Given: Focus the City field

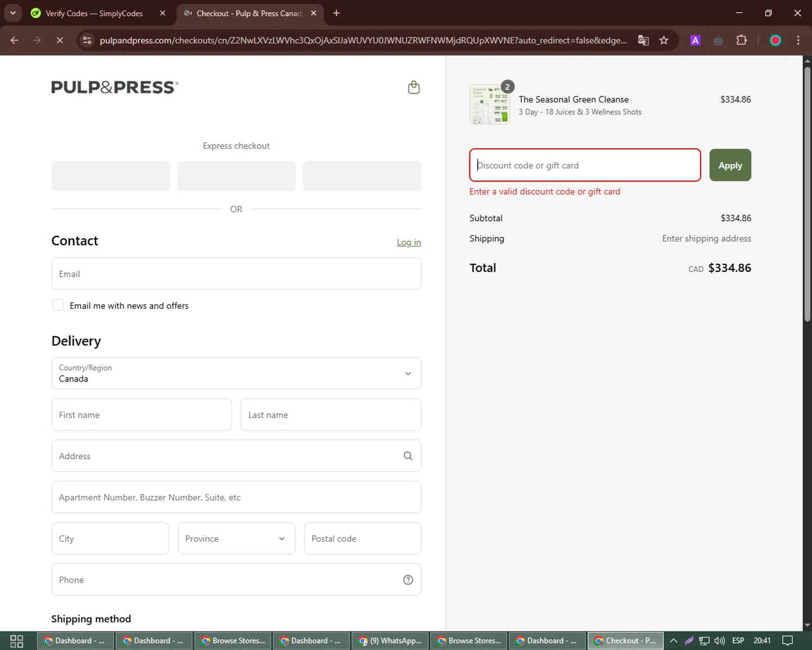Looking at the screenshot, I should (x=110, y=538).
